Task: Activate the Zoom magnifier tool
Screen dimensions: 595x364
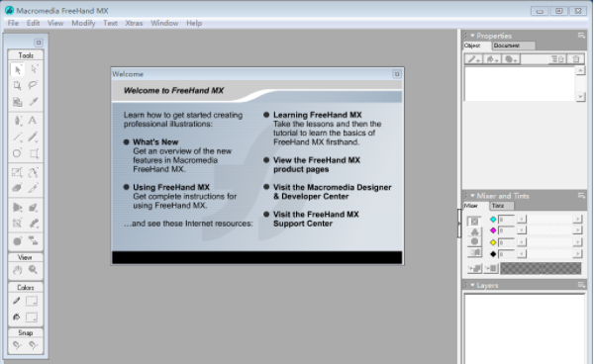Action: [x=33, y=270]
